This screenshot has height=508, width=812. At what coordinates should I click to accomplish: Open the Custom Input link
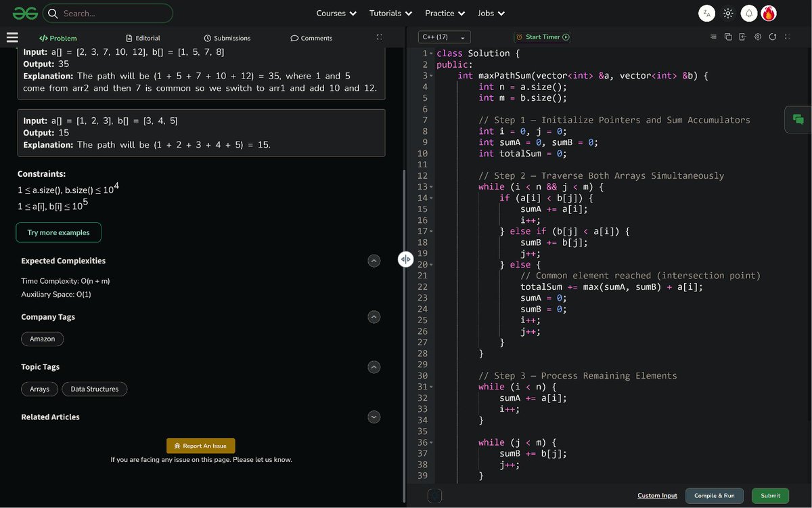tap(657, 496)
